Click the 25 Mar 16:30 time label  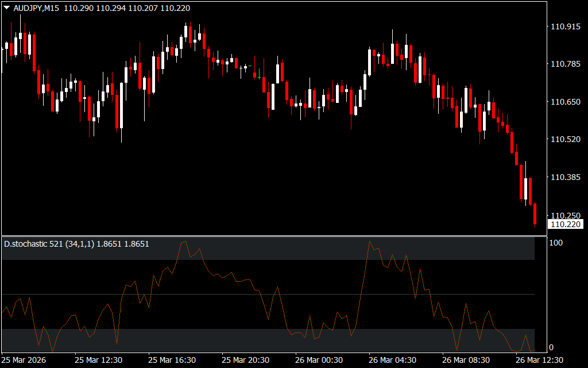coord(172,360)
